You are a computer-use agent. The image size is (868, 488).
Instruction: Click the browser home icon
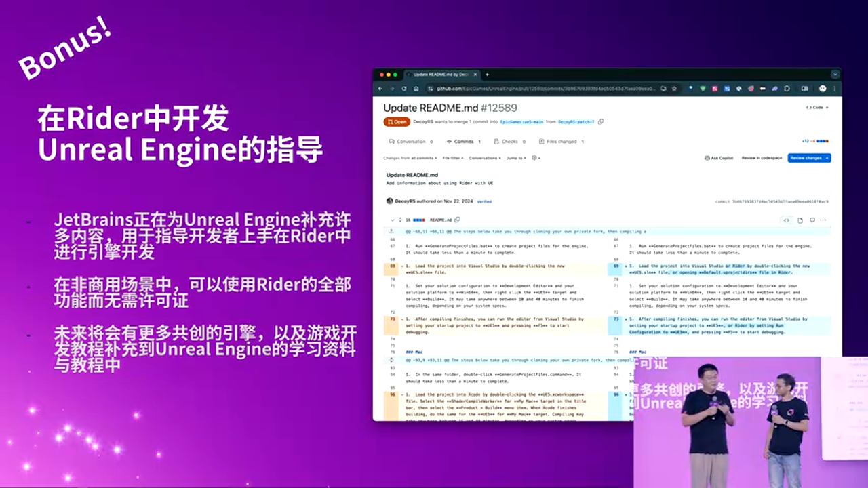pos(416,89)
